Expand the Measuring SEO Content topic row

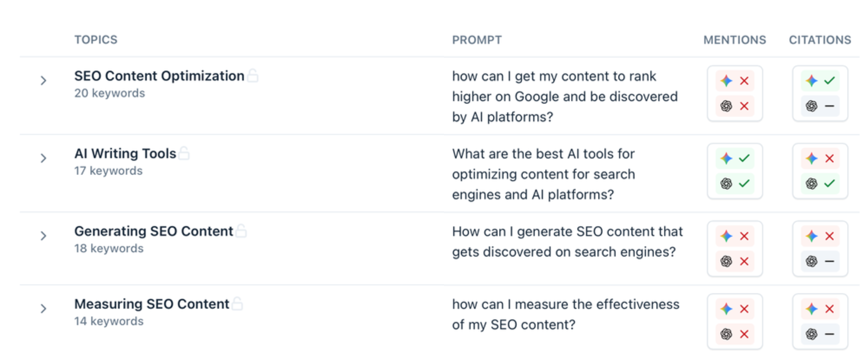pos(43,309)
